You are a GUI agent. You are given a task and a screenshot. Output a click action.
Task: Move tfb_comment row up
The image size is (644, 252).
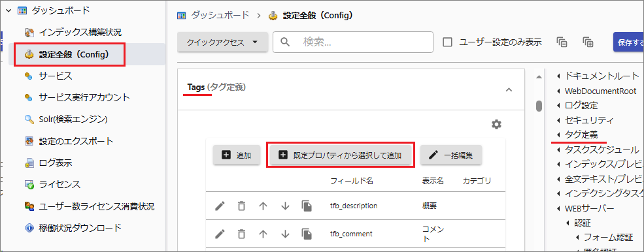pos(263,234)
